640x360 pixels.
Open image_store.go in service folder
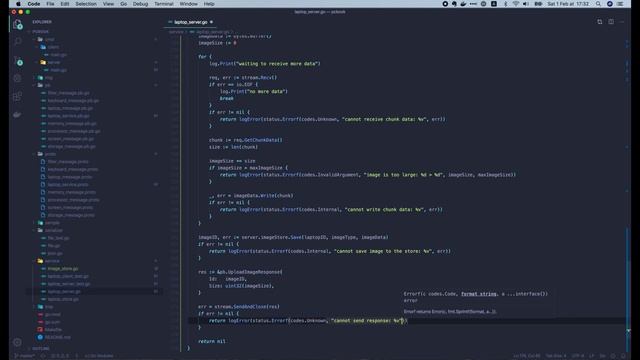63,269
